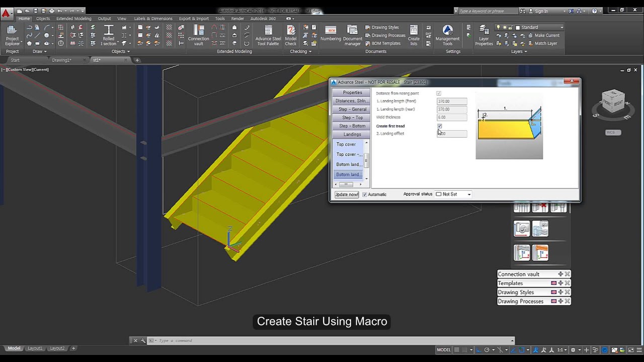The width and height of the screenshot is (644, 362).
Task: Click the Landing length (front) field
Action: [x=452, y=101]
